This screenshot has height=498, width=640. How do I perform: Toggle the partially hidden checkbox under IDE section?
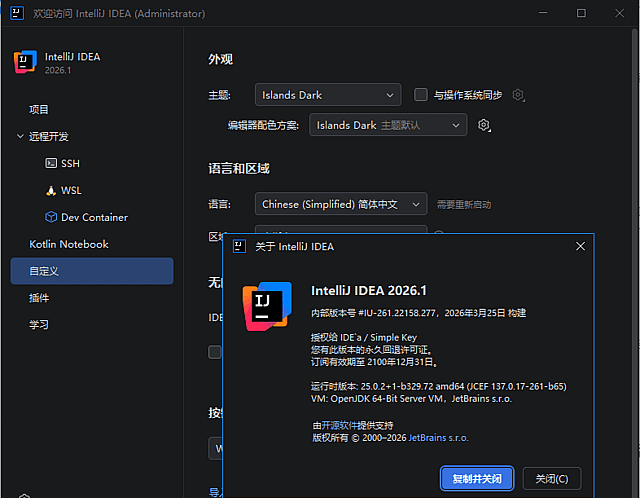tap(215, 352)
